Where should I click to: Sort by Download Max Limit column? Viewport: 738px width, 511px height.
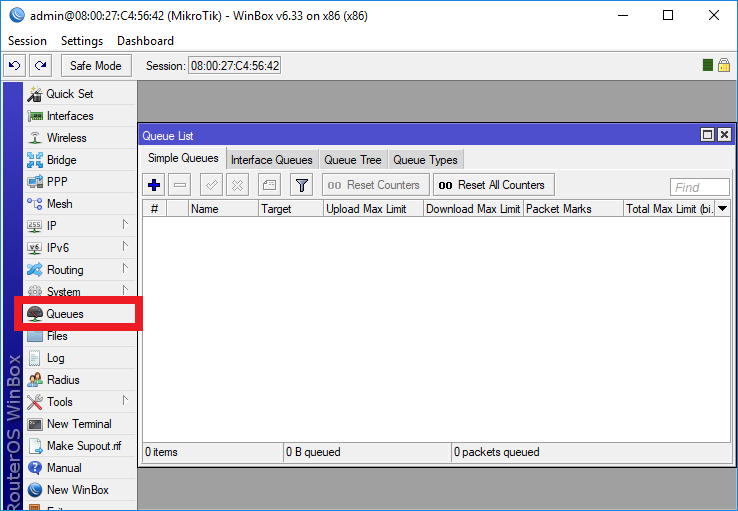click(473, 209)
